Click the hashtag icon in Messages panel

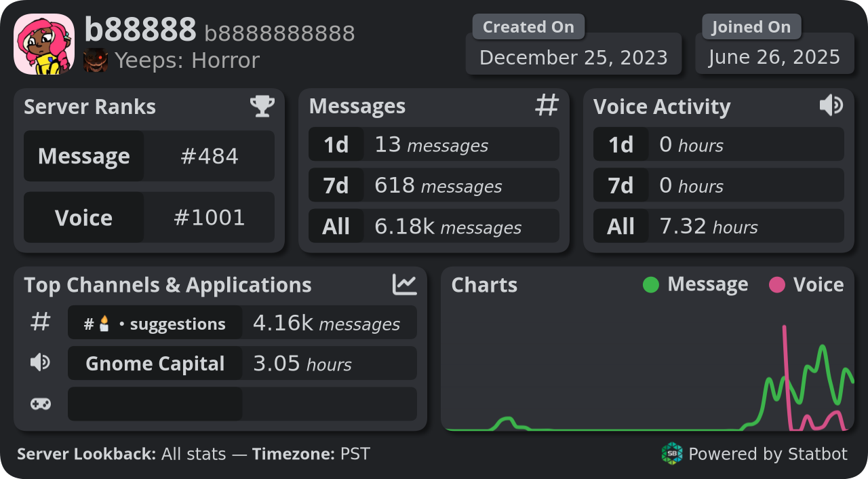click(x=547, y=105)
